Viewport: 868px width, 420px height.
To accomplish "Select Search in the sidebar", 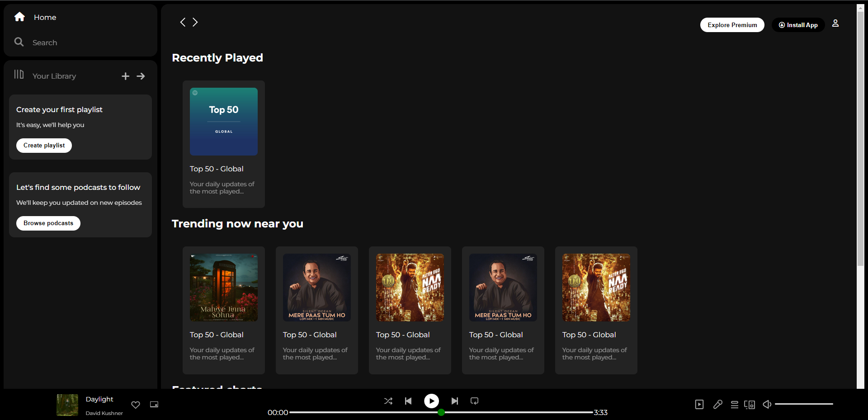I will coord(45,42).
